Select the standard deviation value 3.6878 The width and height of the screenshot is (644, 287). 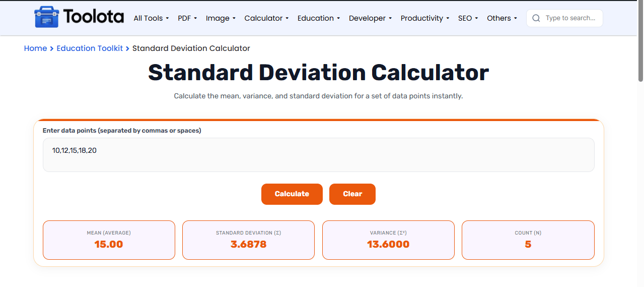[x=248, y=245]
